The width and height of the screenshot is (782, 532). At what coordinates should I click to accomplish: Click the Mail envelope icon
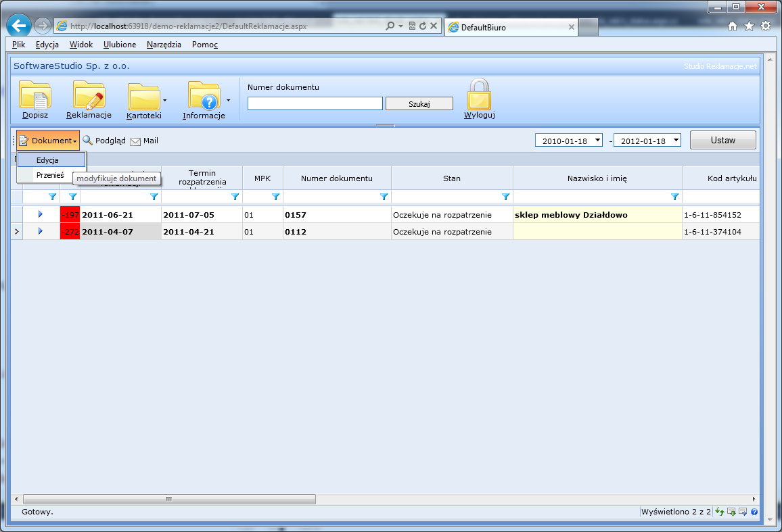click(135, 141)
